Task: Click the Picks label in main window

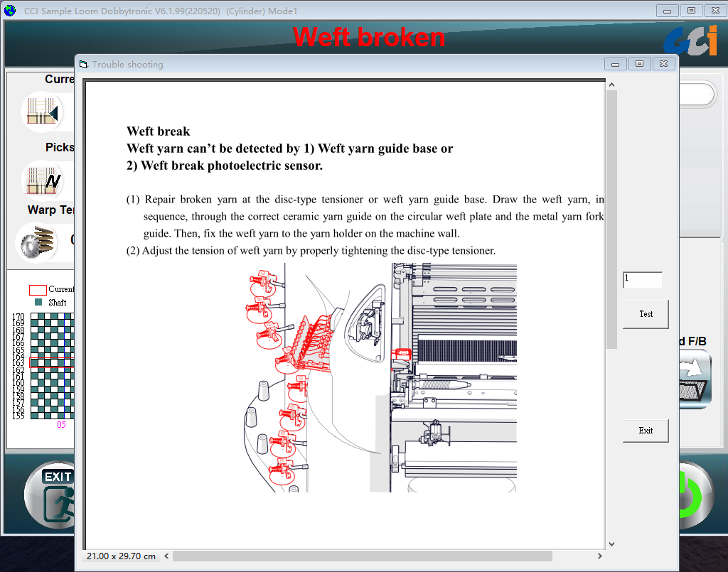Action: pyautogui.click(x=60, y=147)
